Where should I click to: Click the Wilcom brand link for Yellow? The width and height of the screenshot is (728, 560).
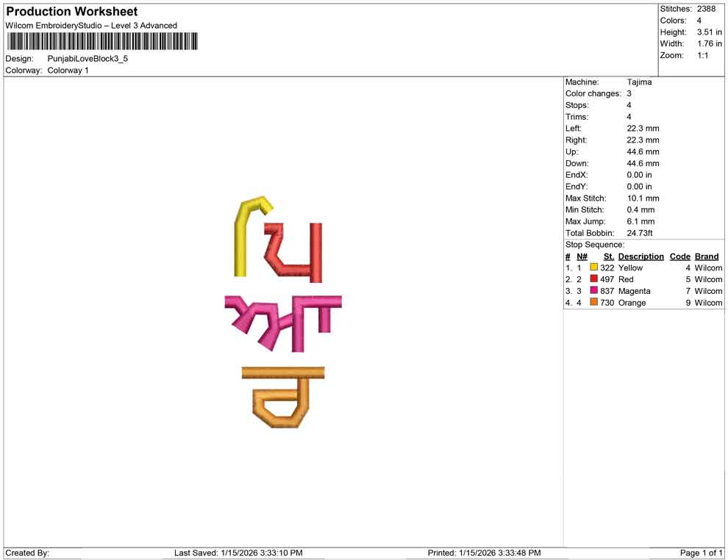[x=707, y=268]
